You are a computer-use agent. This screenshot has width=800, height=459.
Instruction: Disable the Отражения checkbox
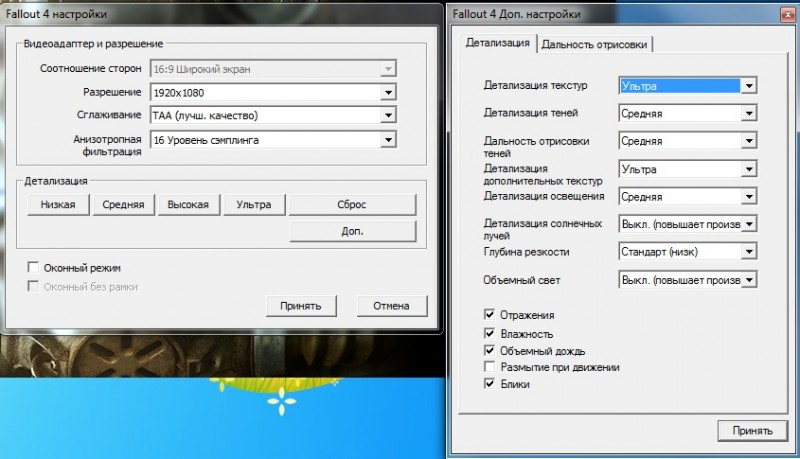coord(489,315)
